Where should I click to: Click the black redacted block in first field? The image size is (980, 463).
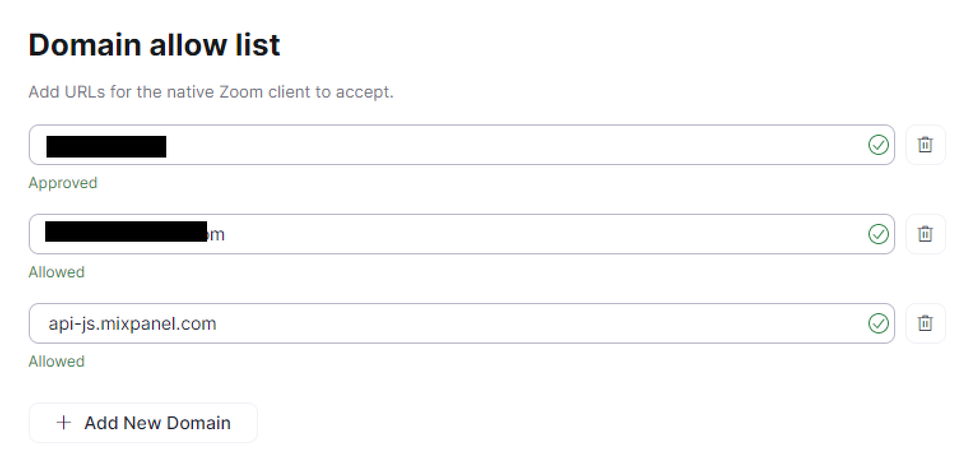tap(106, 146)
